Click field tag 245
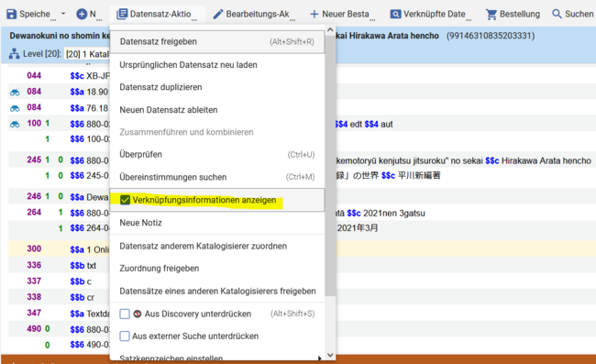The height and width of the screenshot is (364, 596). (x=34, y=160)
